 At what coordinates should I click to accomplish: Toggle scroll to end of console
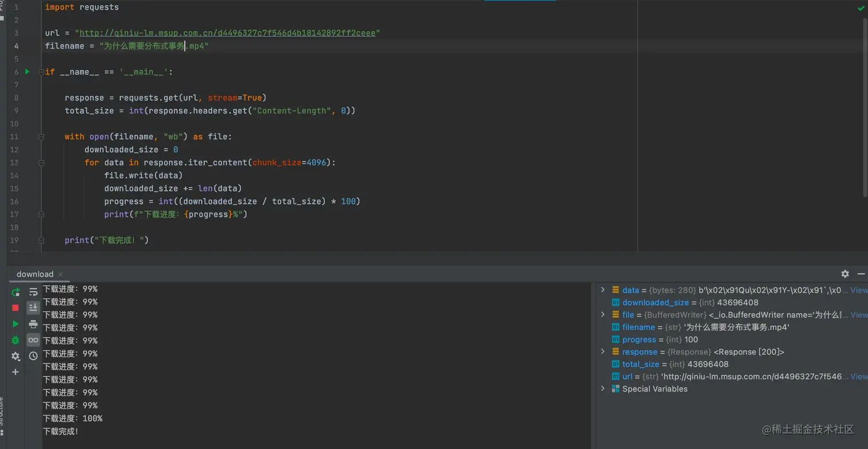33,308
